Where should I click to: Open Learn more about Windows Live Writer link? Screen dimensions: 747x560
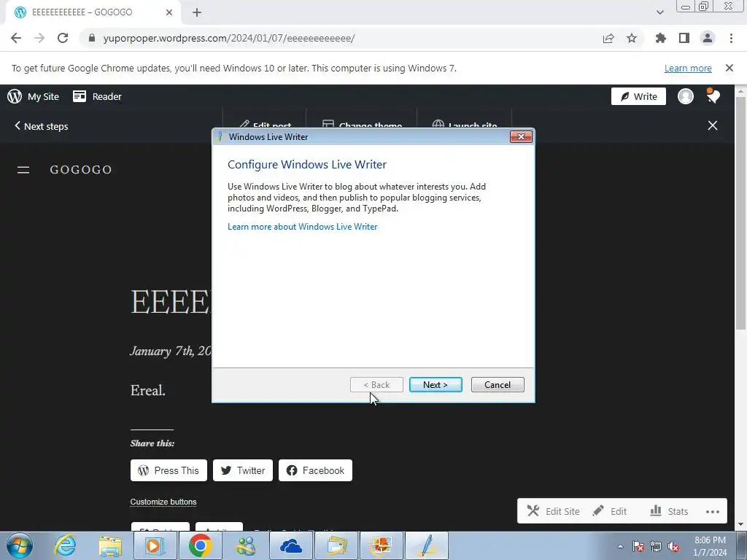point(303,227)
